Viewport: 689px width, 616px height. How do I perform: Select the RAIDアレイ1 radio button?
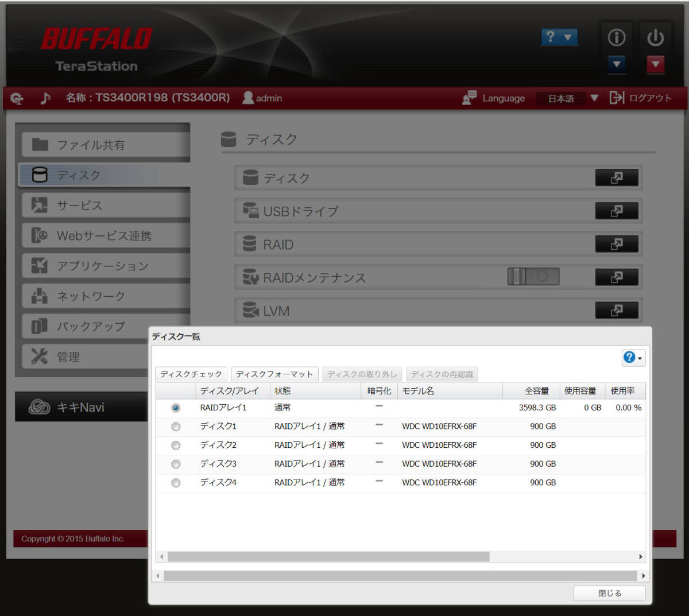tap(176, 408)
